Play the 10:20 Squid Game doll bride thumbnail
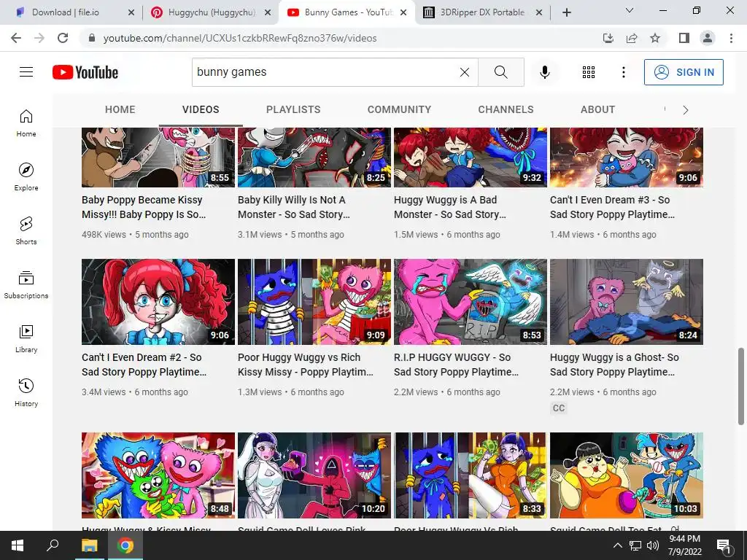 click(314, 475)
